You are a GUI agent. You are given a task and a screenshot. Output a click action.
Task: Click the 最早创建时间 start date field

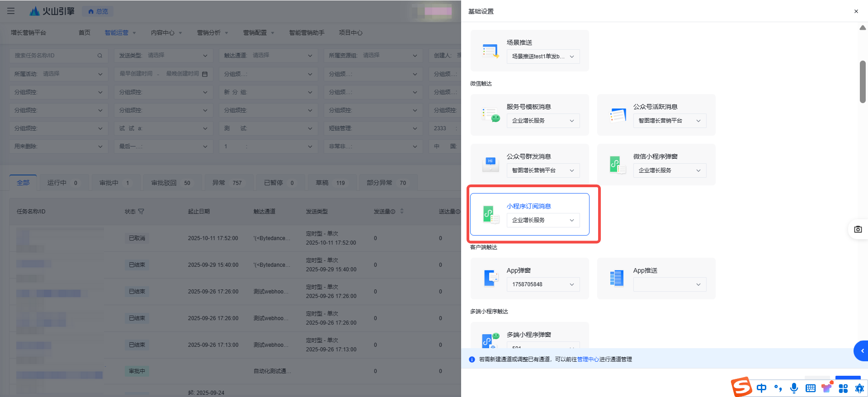click(x=137, y=74)
